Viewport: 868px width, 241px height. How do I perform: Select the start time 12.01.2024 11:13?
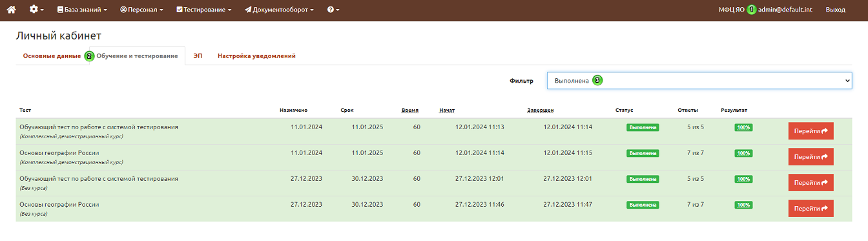click(x=480, y=127)
